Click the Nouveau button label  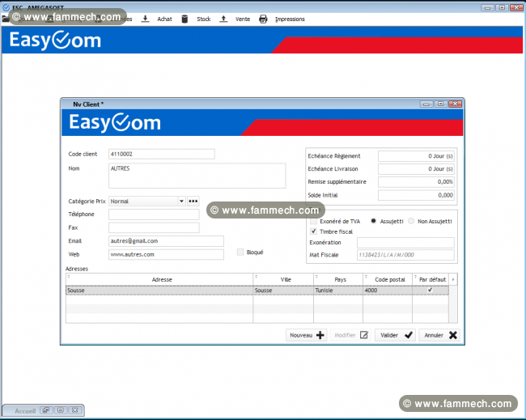point(301,335)
